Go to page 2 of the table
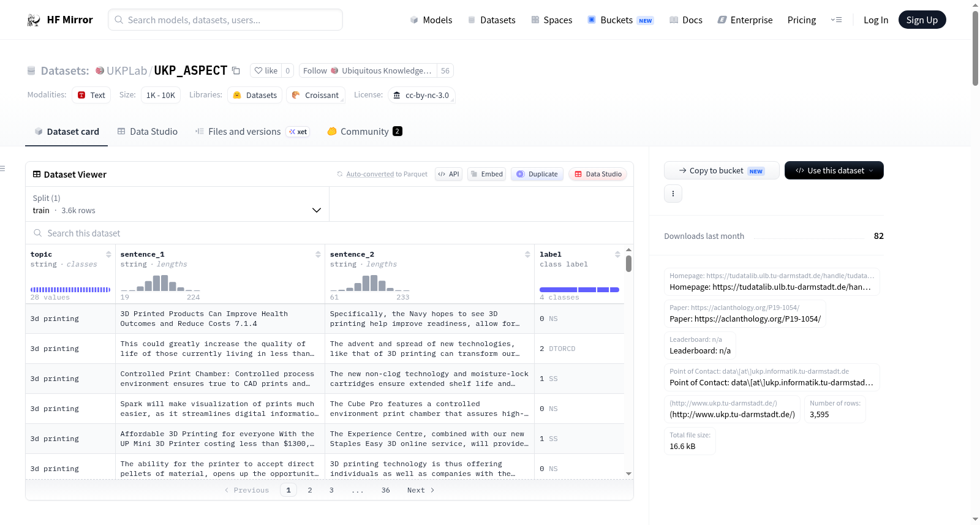 pyautogui.click(x=310, y=490)
